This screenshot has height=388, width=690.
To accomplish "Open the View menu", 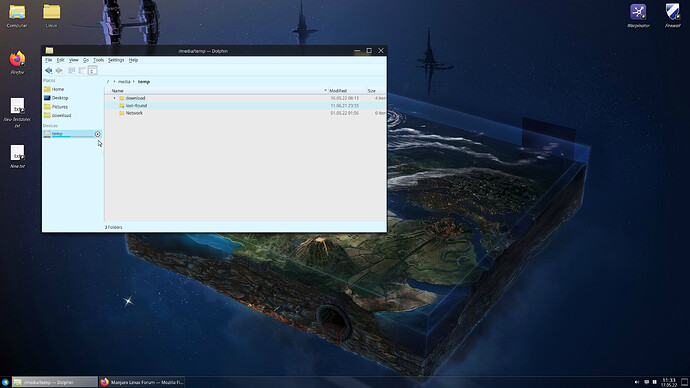I will click(x=73, y=60).
